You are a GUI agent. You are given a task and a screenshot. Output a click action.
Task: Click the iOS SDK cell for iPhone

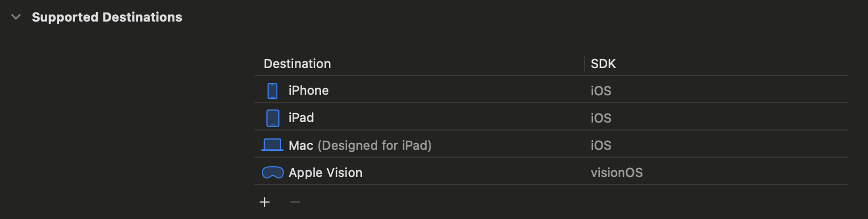coord(601,91)
